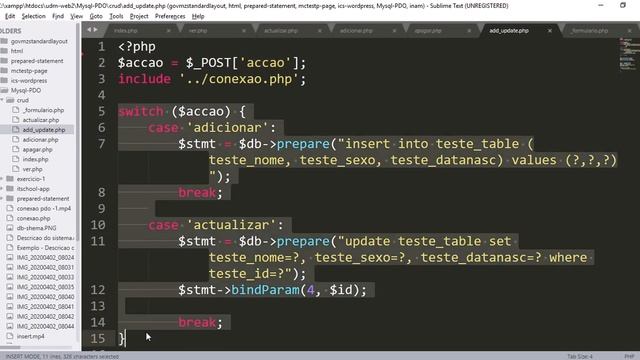Select the Mysql-PDO folder
The image size is (640, 360).
26,90
